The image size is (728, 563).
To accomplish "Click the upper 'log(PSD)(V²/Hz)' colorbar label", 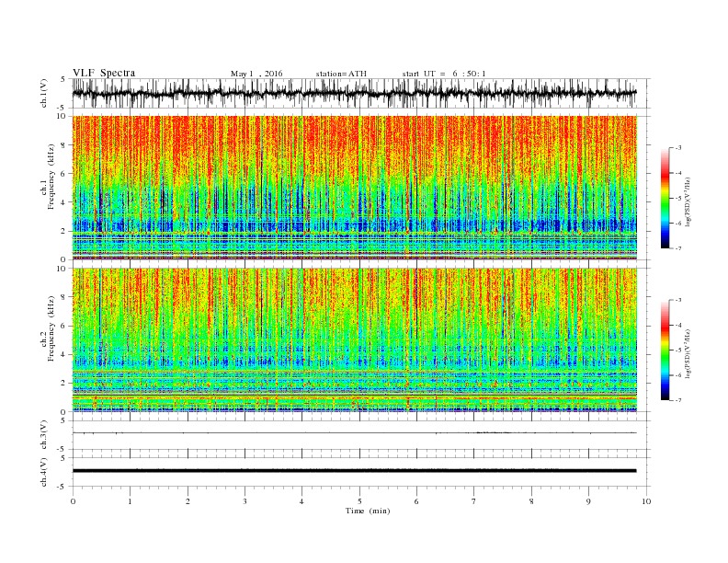I will pyautogui.click(x=688, y=201).
